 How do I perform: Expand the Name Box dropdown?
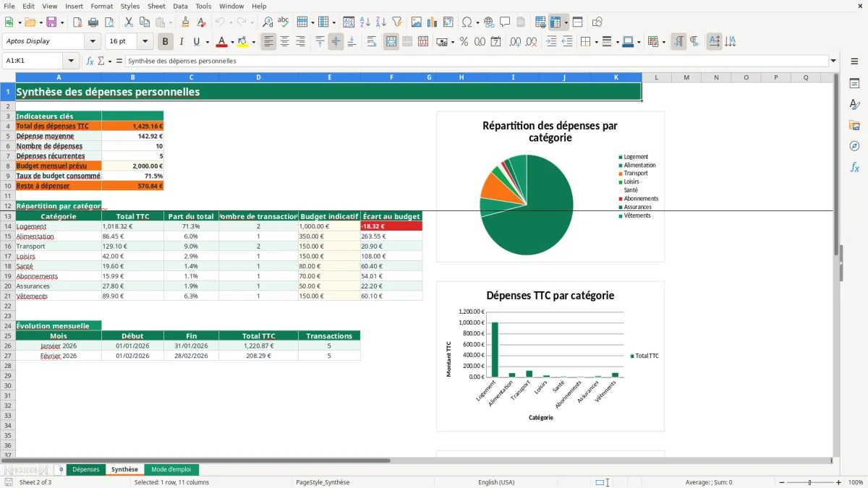click(x=71, y=61)
